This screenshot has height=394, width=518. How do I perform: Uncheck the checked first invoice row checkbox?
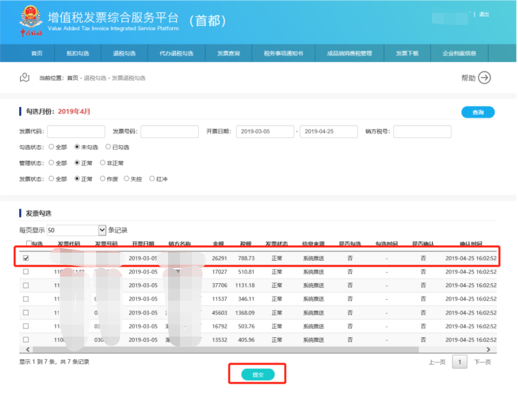coord(26,258)
